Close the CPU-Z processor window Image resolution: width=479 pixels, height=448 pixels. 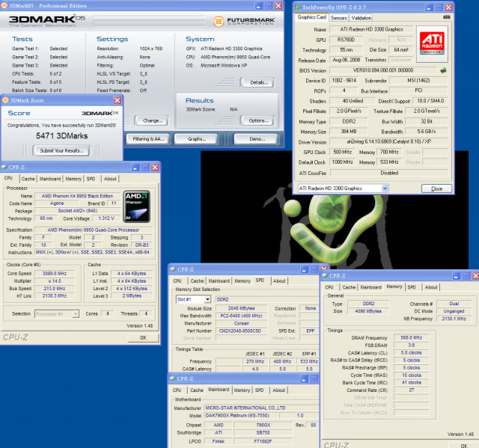coord(155,168)
